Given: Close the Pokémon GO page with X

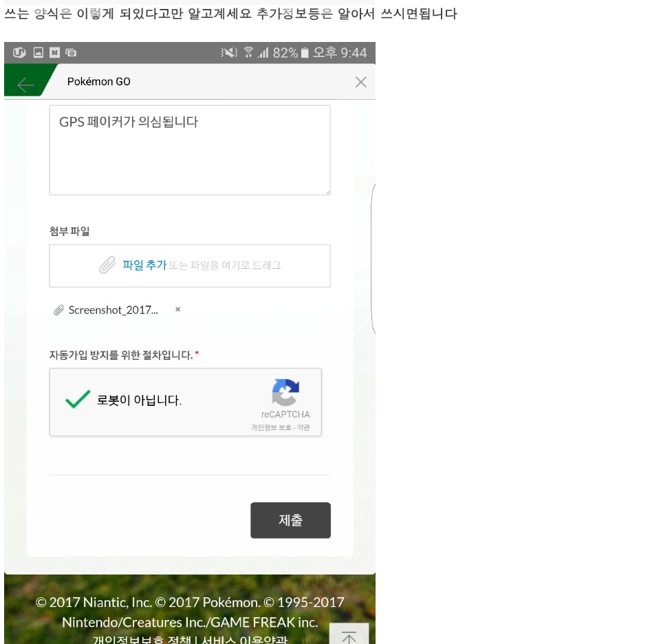Looking at the screenshot, I should [360, 82].
